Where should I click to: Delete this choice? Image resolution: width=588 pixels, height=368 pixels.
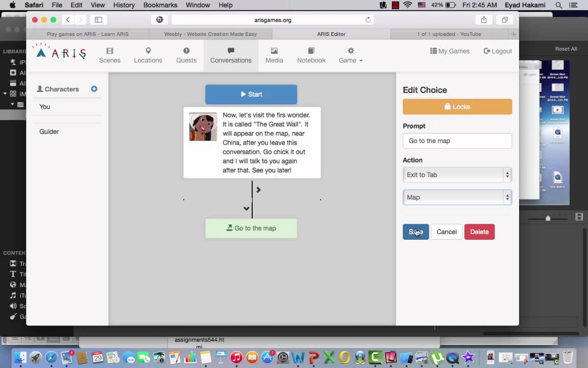pos(479,232)
